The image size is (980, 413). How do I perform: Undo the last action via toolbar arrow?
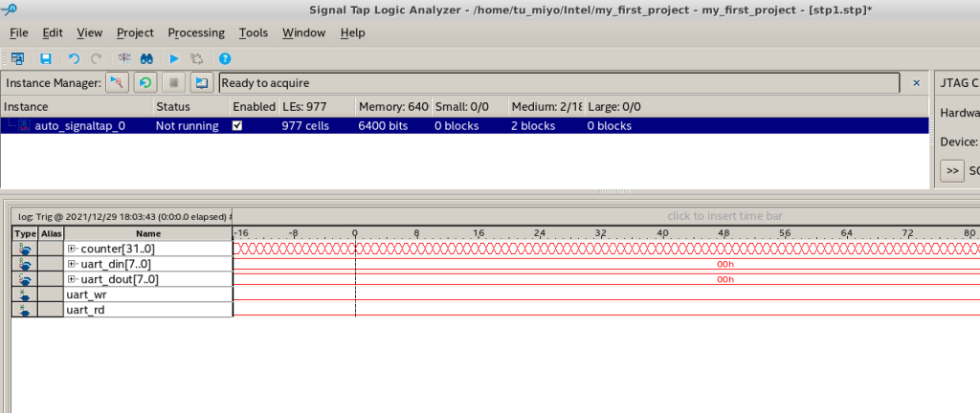pyautogui.click(x=74, y=58)
